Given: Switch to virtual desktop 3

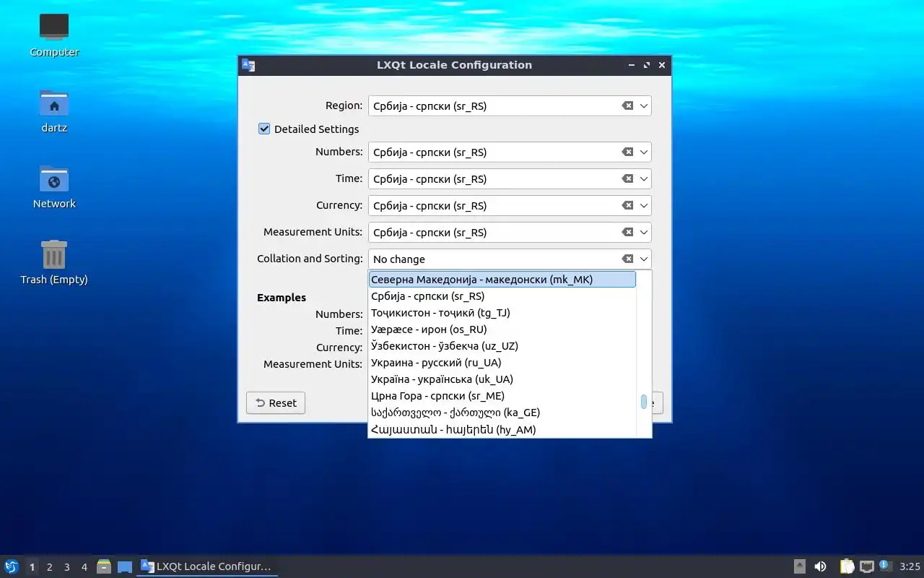Looking at the screenshot, I should [66, 567].
